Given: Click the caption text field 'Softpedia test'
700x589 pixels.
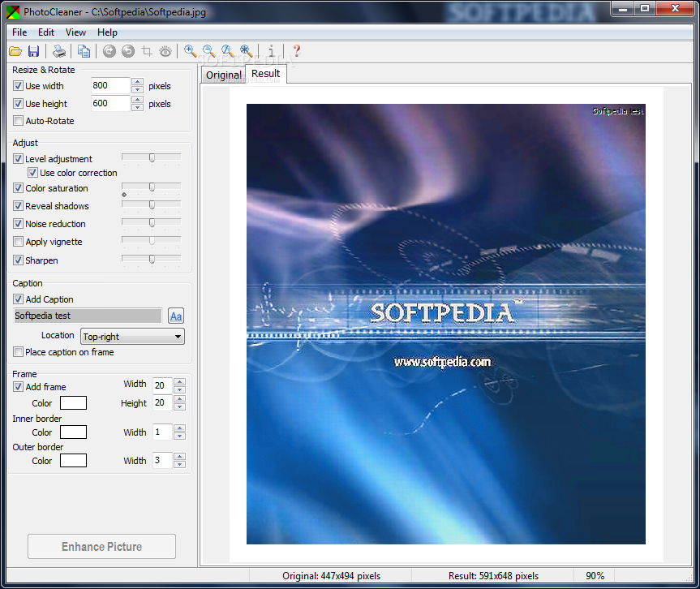Looking at the screenshot, I should (x=88, y=316).
